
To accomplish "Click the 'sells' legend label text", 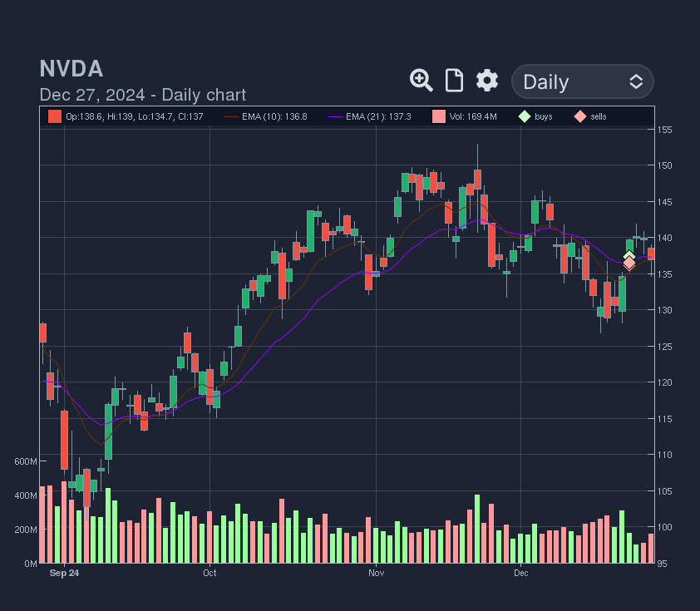I will [599, 116].
